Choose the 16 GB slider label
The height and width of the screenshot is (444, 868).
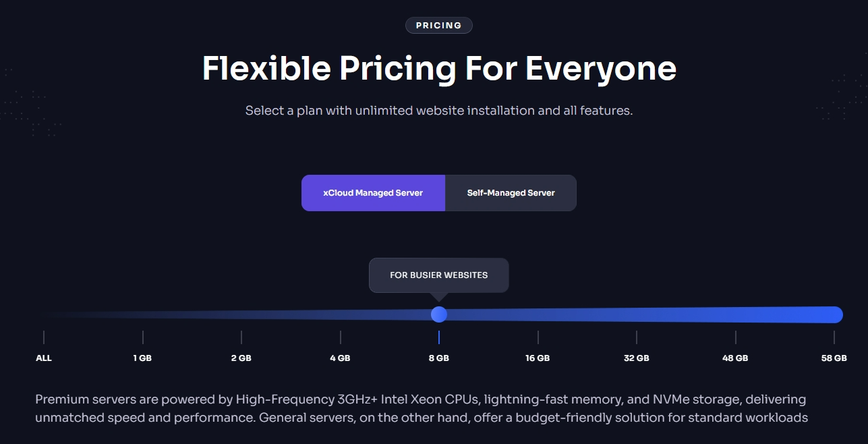point(538,358)
